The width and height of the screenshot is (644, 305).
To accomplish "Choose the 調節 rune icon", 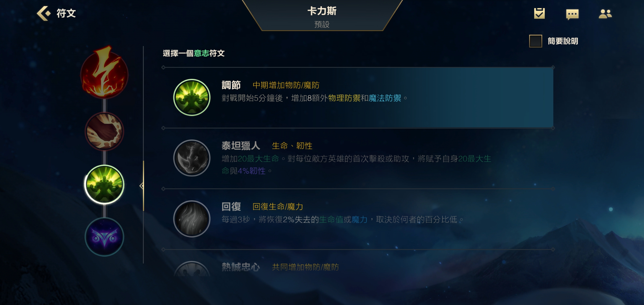I will [192, 97].
